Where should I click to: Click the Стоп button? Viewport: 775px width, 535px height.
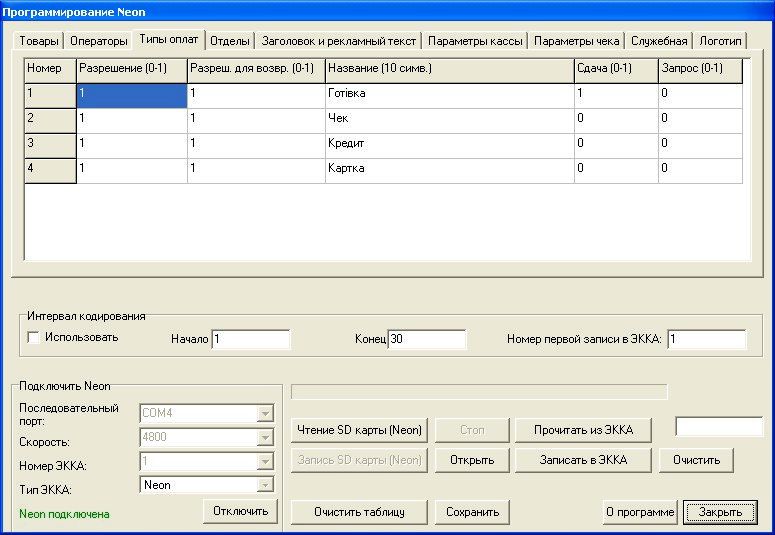click(472, 430)
